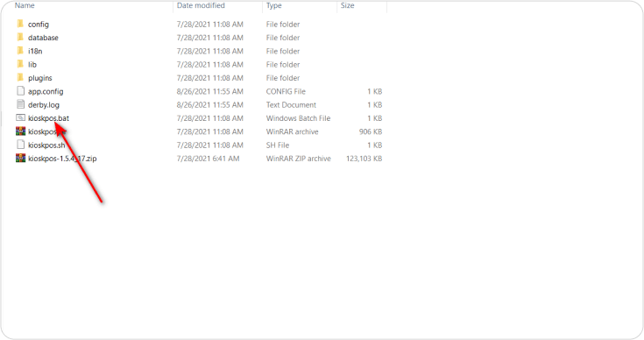Click the File folder type in i18n row
The height and width of the screenshot is (340, 644).
point(283,52)
